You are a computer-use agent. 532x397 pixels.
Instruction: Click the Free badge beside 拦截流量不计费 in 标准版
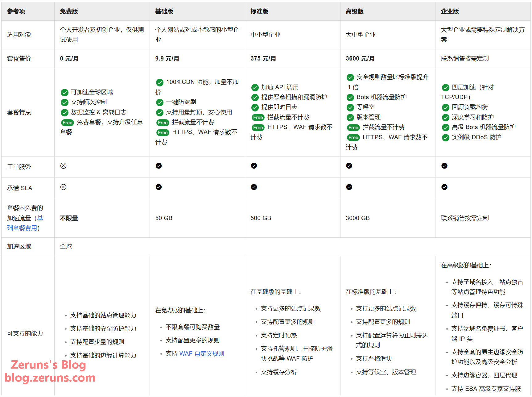(x=258, y=117)
